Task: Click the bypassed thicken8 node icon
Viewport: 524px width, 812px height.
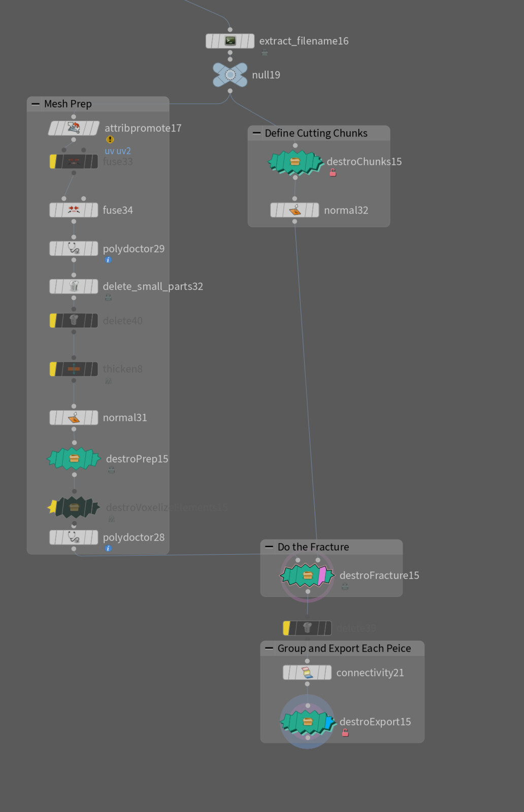Action: coord(74,369)
